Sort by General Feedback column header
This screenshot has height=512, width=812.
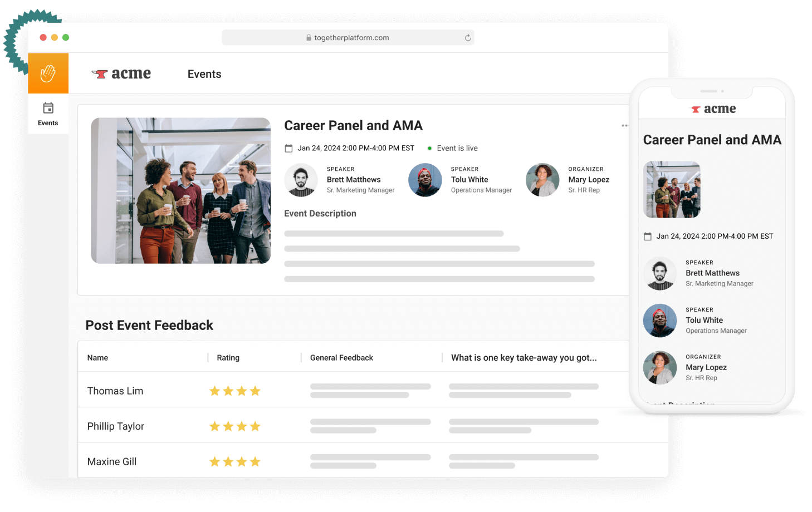341,358
